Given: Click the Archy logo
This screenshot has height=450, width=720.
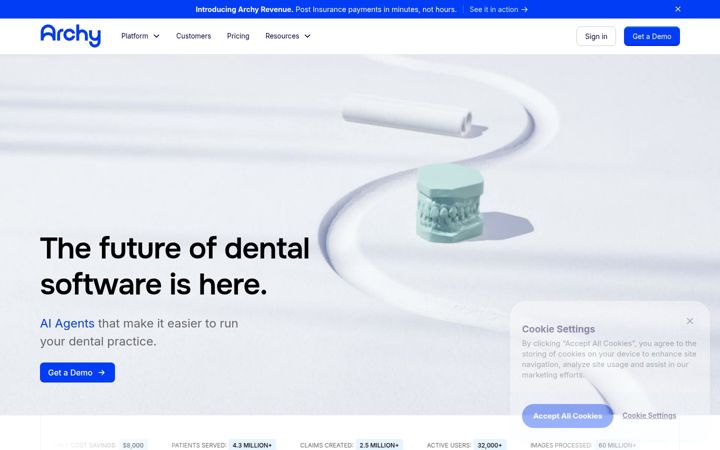Looking at the screenshot, I should [x=70, y=35].
